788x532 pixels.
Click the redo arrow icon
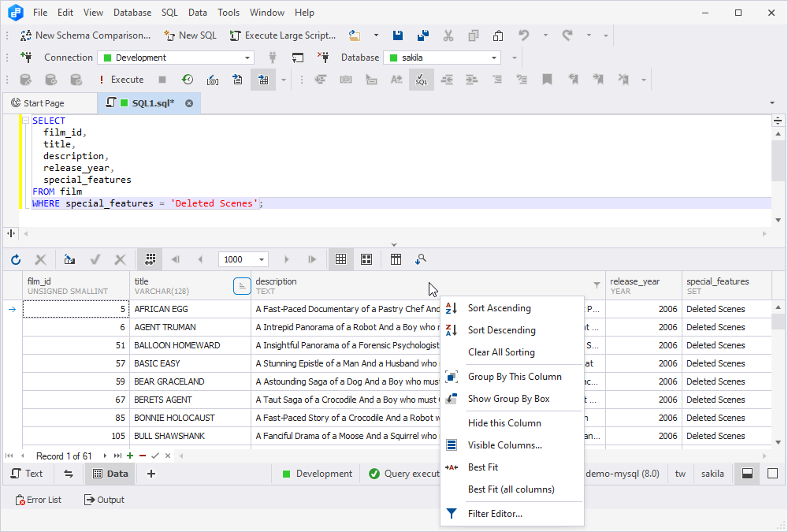point(567,35)
